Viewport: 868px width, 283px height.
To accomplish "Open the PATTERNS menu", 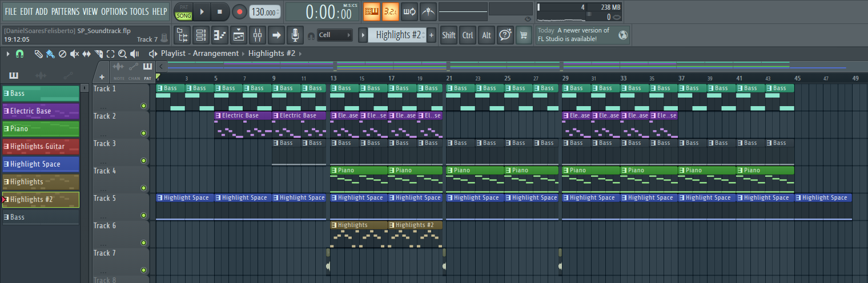I will [65, 11].
